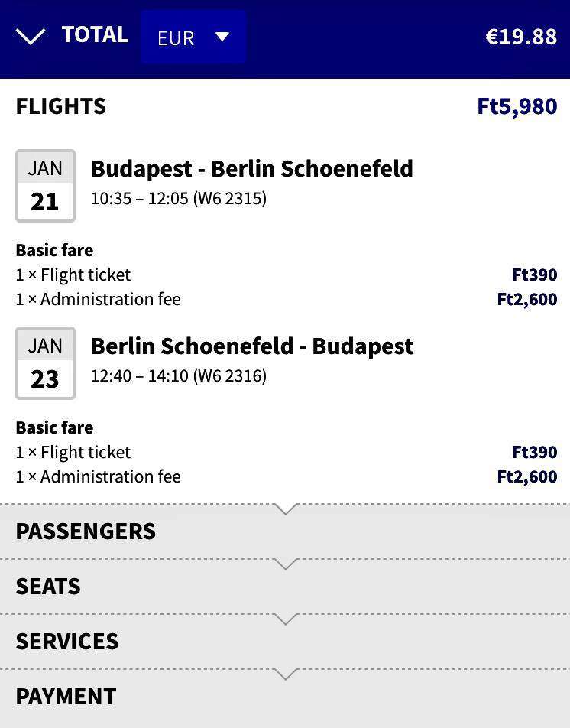Click the return flight time 12:40 – 14:10

pyautogui.click(x=140, y=375)
